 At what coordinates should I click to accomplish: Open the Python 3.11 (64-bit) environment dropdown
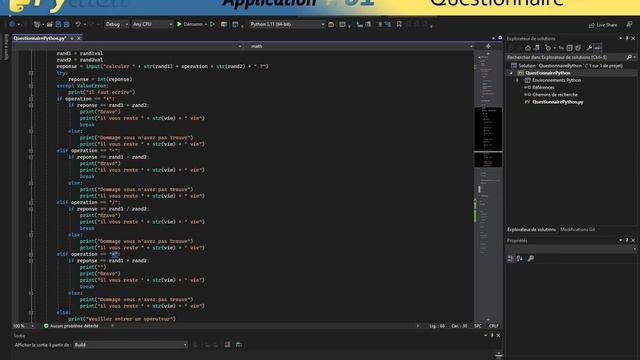pos(287,24)
